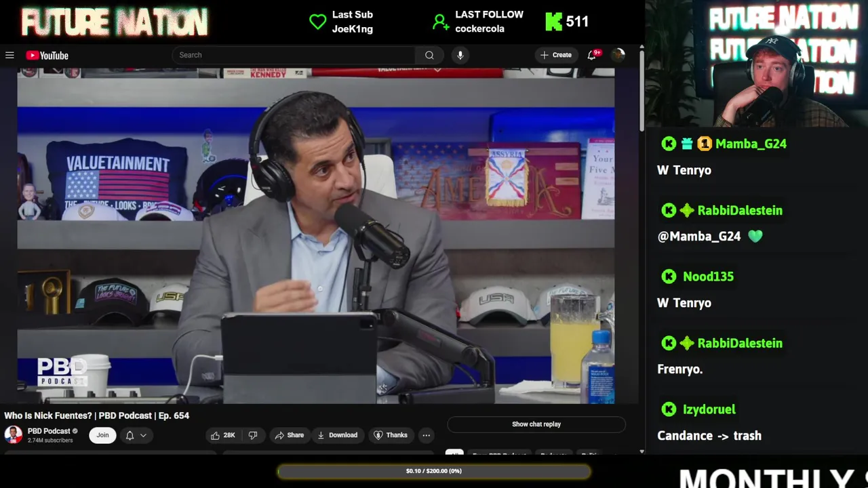Screen dimensions: 868x488
Task: Click Izydoruel username in chat
Action: (x=709, y=409)
